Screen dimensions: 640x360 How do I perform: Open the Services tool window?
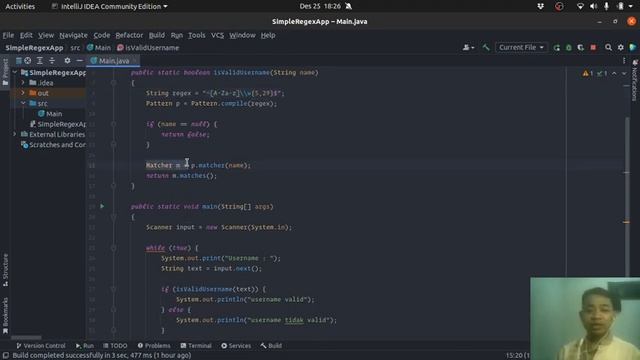click(236, 346)
